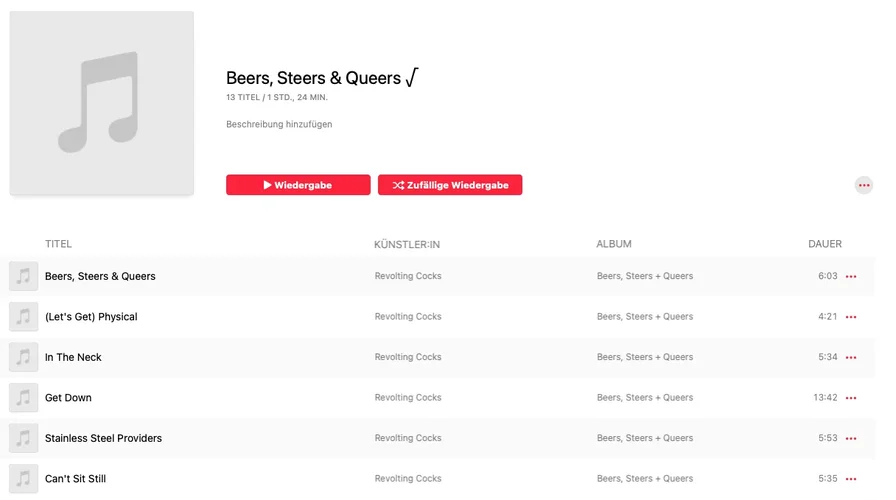Select the In The Neck track title

coord(73,357)
